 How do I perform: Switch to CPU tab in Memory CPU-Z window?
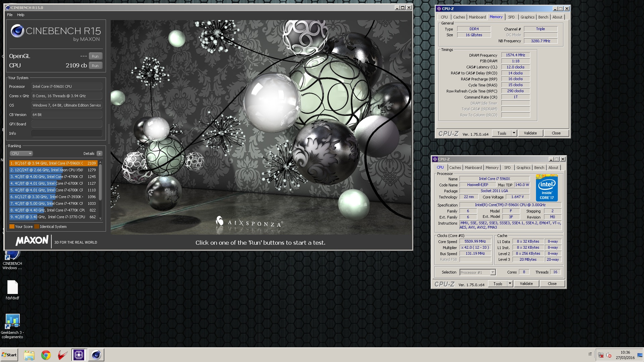(444, 17)
